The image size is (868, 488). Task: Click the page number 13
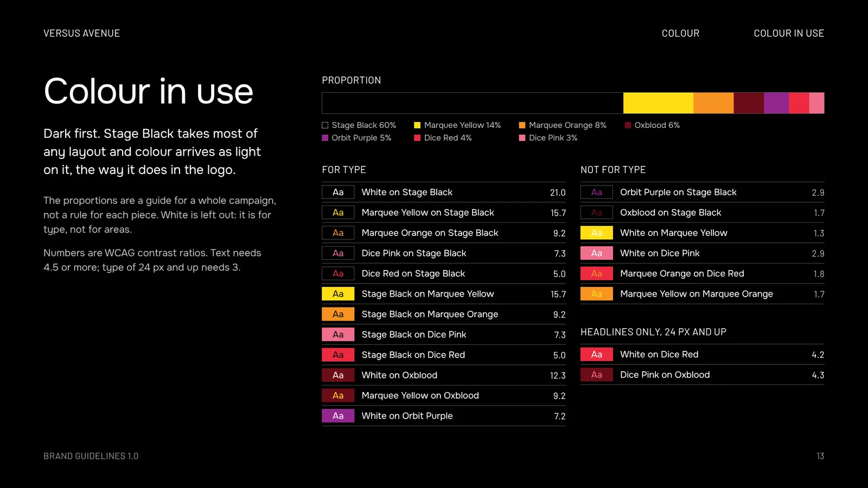820,456
